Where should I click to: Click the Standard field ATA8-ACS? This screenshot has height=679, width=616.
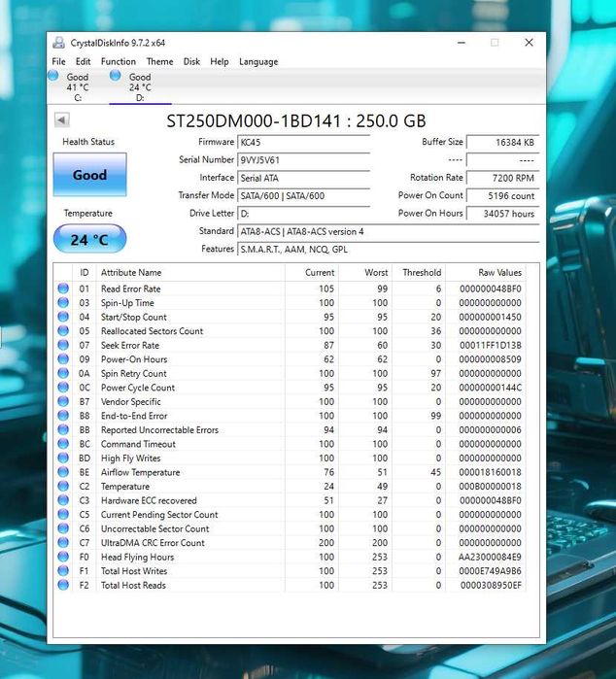(x=388, y=231)
